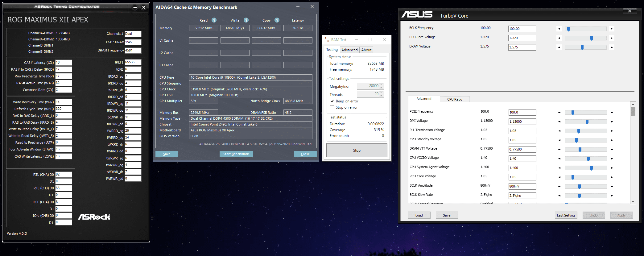Switch to Advanced tab in RAM Test

click(349, 50)
